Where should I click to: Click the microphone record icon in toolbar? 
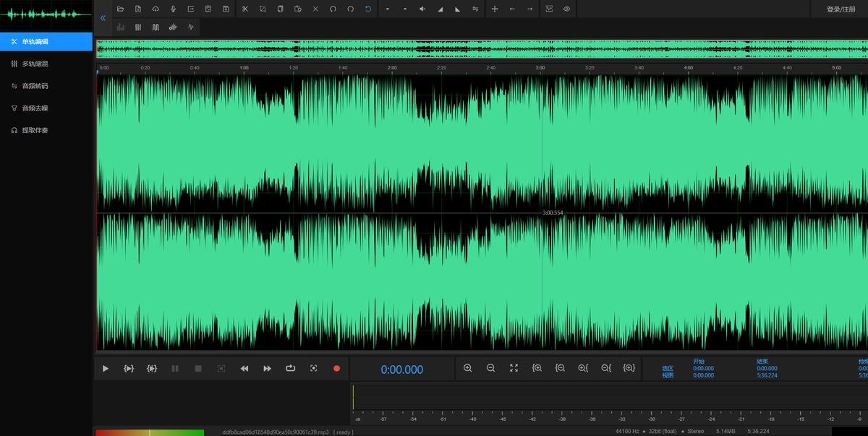tap(173, 9)
